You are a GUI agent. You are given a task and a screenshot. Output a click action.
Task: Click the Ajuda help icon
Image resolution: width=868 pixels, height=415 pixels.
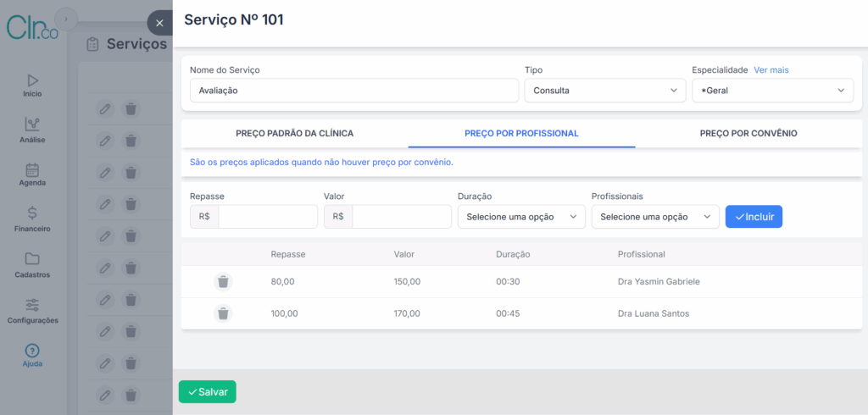(x=32, y=351)
